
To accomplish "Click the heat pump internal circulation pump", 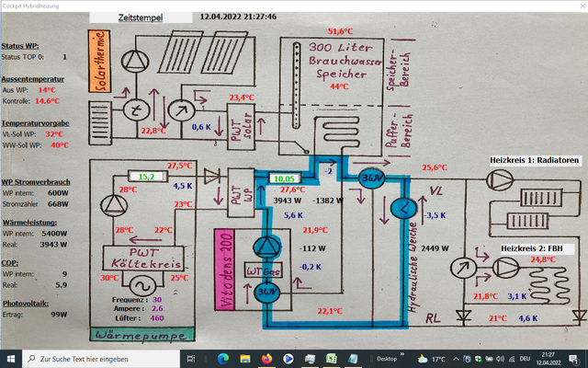I will pos(114,205).
